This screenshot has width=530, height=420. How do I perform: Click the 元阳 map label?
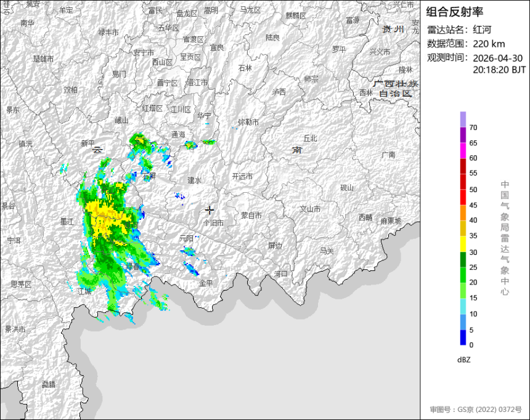(186, 238)
